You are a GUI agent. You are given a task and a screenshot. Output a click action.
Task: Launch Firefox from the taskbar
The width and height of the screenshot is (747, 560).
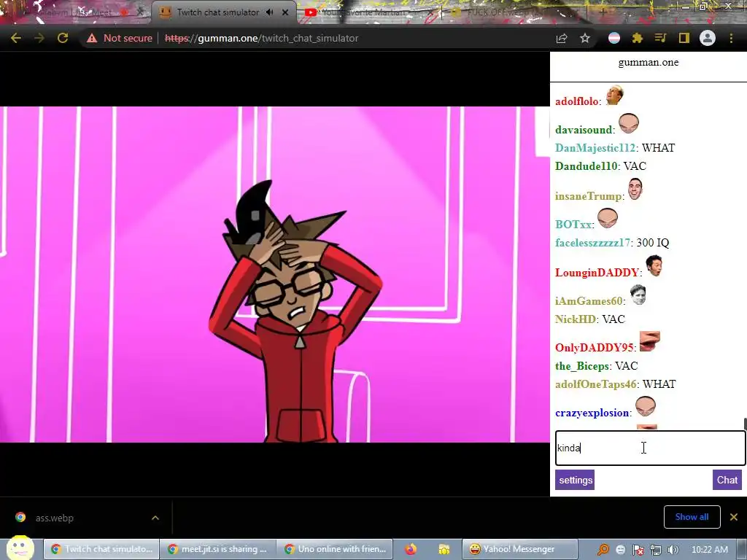[411, 549]
